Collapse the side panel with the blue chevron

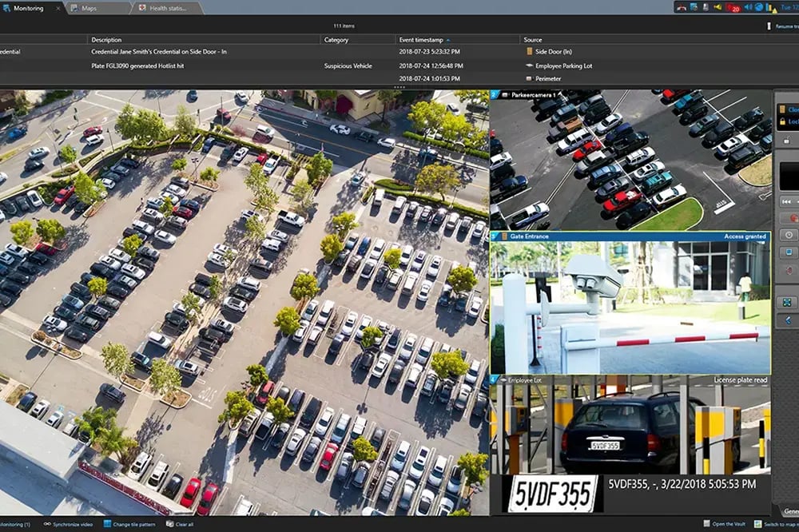click(788, 320)
